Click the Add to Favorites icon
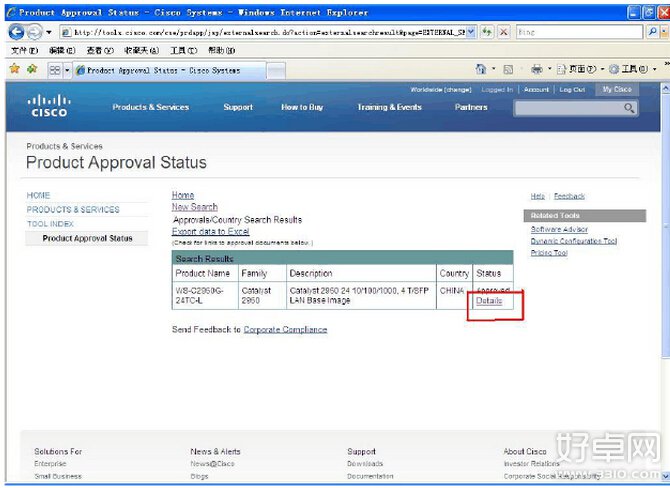 pos(32,69)
